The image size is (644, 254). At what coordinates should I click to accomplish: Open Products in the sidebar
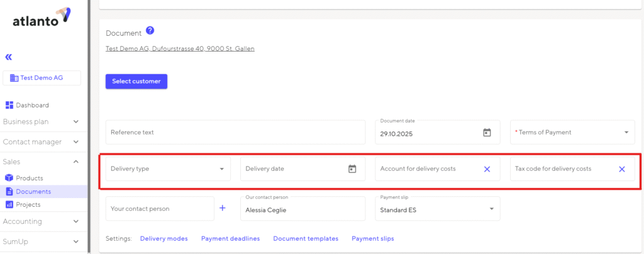click(x=29, y=178)
